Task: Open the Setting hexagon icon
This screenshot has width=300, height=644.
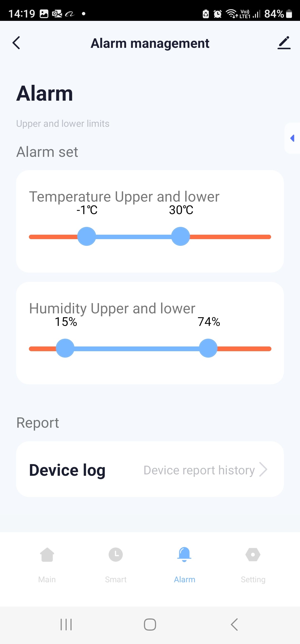Action: pyautogui.click(x=253, y=555)
